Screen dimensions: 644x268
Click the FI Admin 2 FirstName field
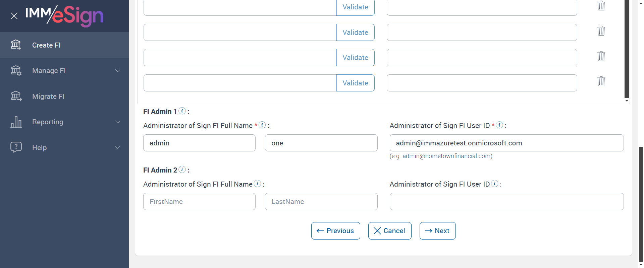199,202
